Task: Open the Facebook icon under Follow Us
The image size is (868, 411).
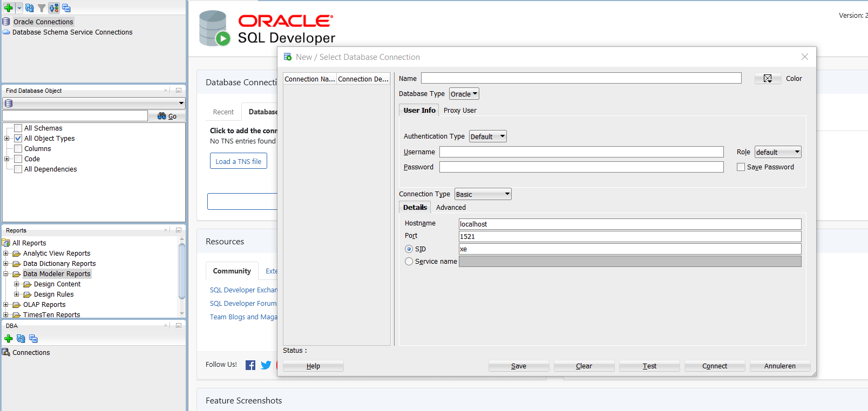Action: click(x=250, y=365)
